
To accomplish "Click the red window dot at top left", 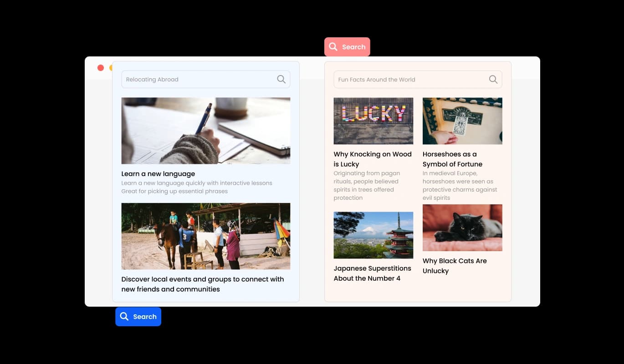I will click(100, 67).
